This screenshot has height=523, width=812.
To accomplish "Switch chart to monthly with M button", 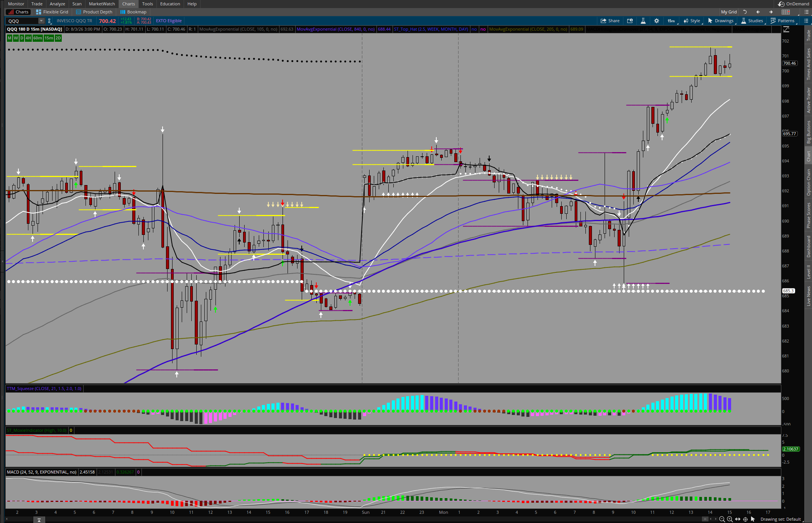I will (x=10, y=38).
